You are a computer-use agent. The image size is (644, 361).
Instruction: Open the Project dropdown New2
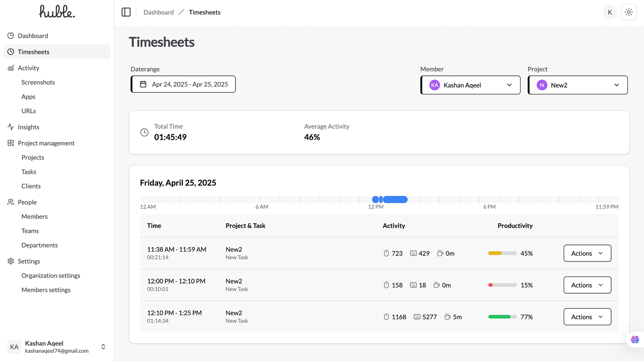pyautogui.click(x=578, y=85)
